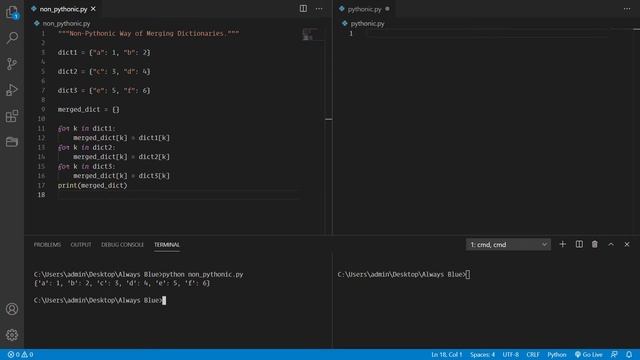The image size is (640, 360).
Task: Click 'dict1 = {"a": 1, "b": 2}' line
Action: (104, 52)
